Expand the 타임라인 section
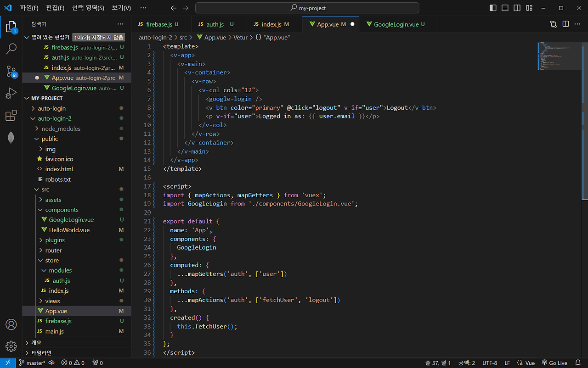 [76, 353]
